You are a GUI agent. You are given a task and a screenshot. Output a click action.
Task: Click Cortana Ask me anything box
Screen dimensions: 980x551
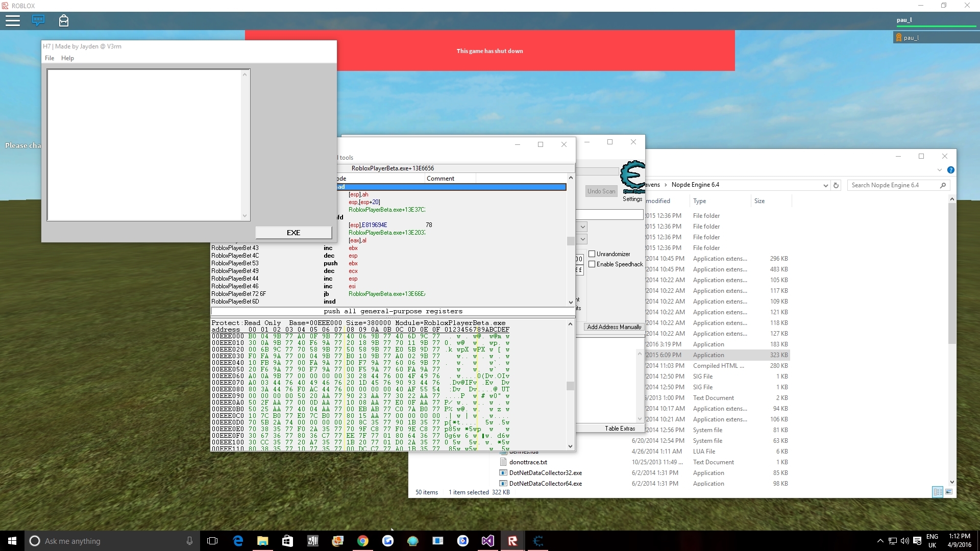[x=111, y=541]
